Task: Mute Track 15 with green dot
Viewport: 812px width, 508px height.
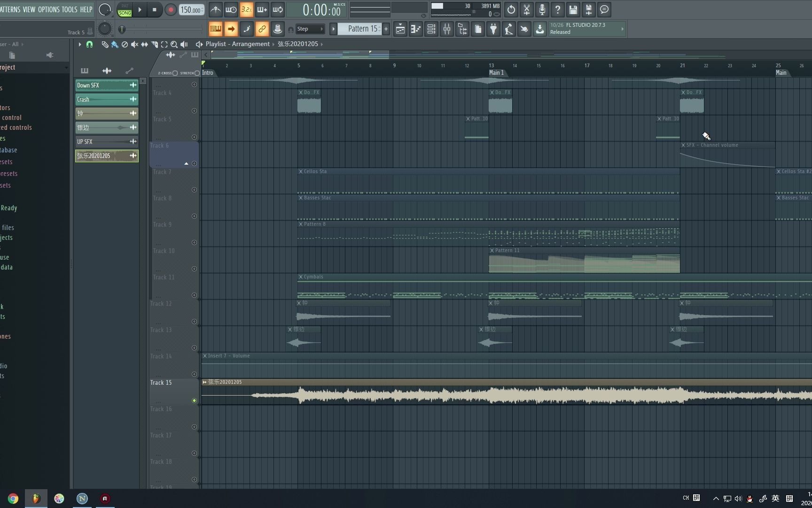Action: 194,401
